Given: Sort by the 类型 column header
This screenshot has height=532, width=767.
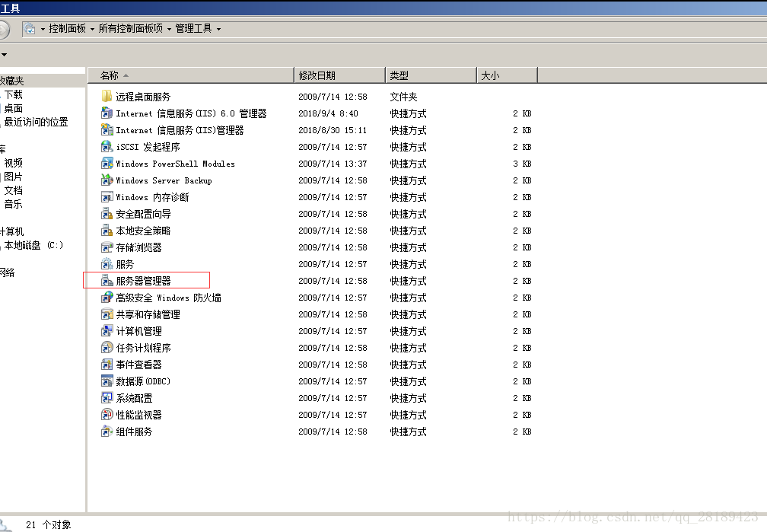Looking at the screenshot, I should (431, 75).
